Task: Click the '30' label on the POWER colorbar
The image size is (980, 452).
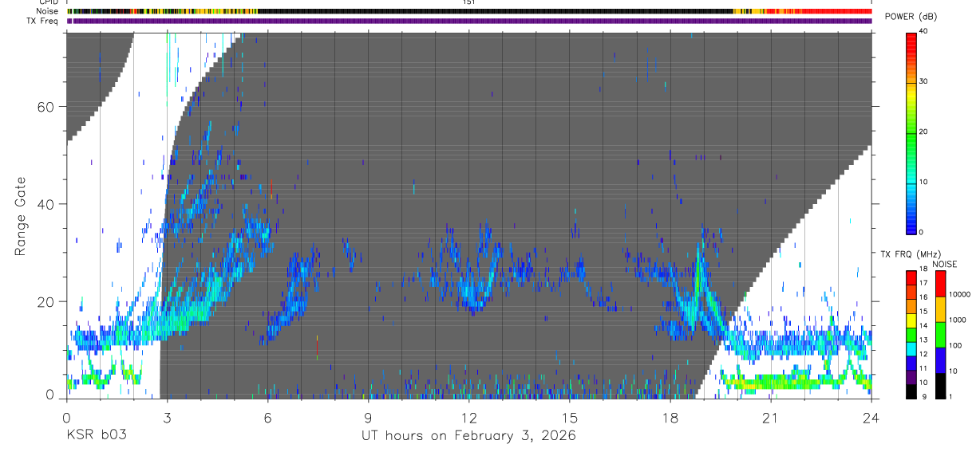Action: pyautogui.click(x=924, y=81)
